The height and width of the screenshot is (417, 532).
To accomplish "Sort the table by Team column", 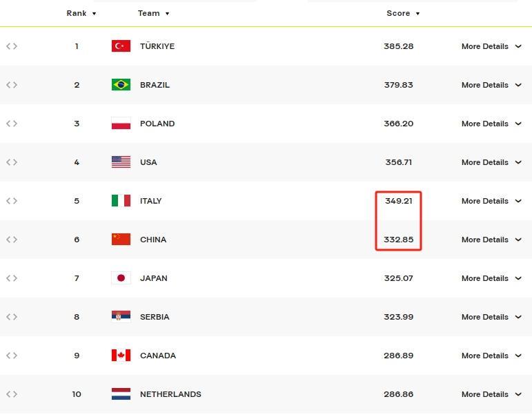I will point(153,13).
